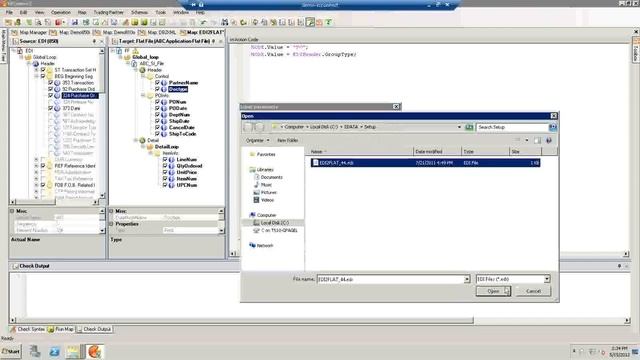Click the Forward arrow in the Open dialog
The image size is (640, 360).
(x=260, y=127)
